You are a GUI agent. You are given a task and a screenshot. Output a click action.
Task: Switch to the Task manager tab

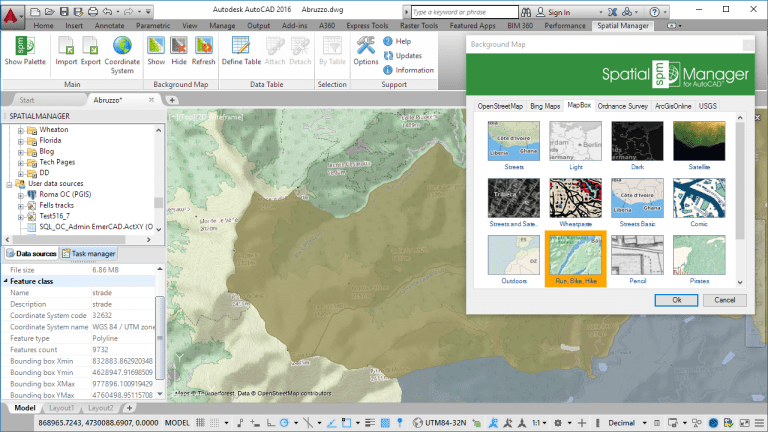point(89,254)
